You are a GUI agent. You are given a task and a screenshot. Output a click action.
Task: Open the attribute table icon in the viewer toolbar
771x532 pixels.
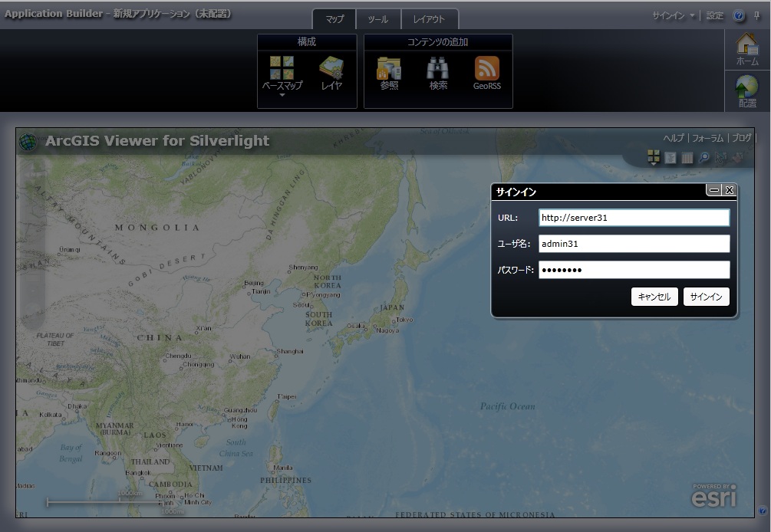687,158
